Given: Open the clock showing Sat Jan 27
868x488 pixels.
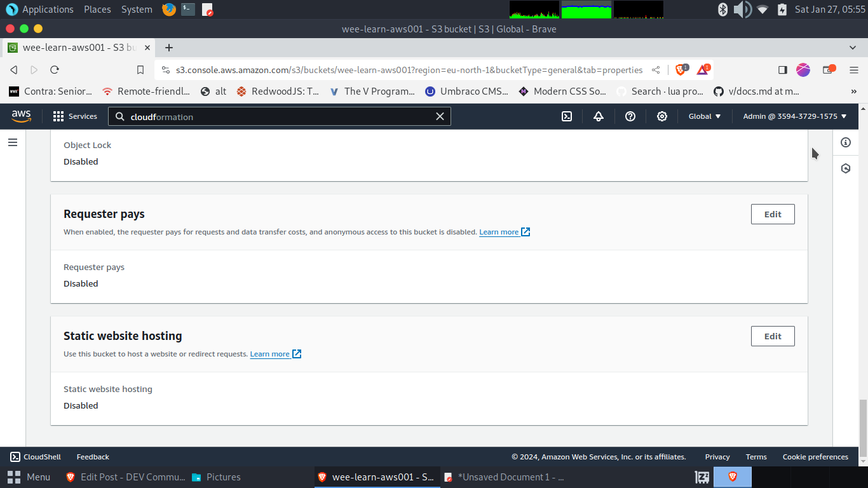Looking at the screenshot, I should click(830, 10).
